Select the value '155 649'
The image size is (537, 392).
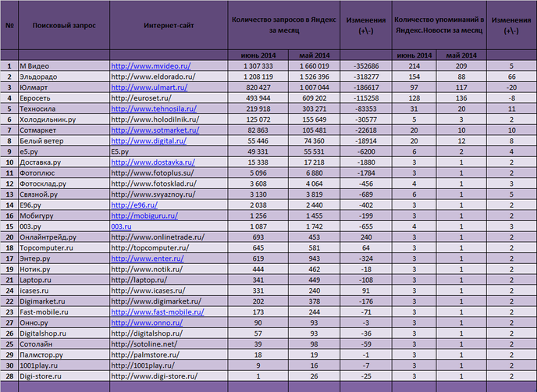pos(315,119)
